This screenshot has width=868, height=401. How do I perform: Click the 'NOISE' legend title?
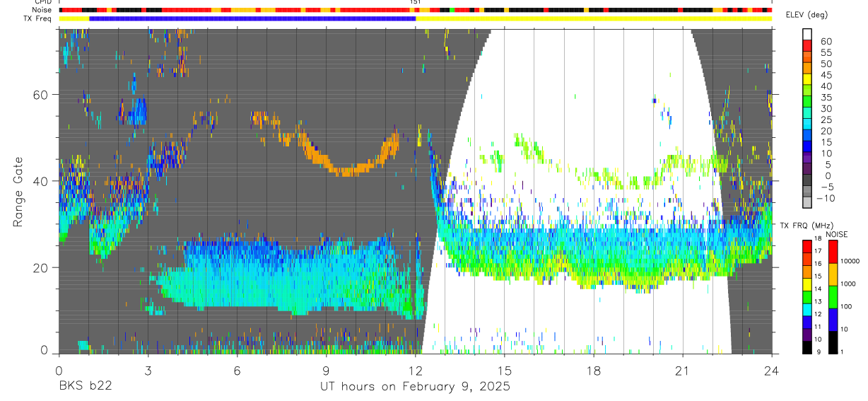pyautogui.click(x=837, y=234)
